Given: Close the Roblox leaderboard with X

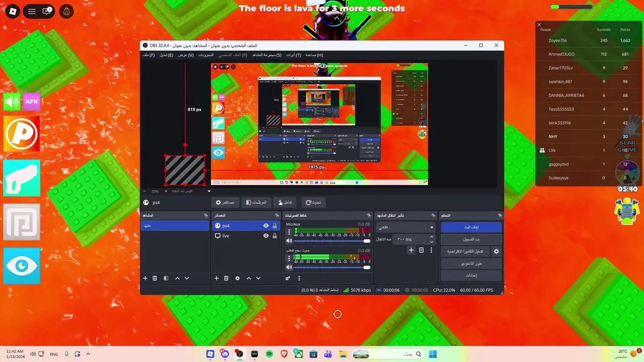Looking at the screenshot, I should point(539,25).
